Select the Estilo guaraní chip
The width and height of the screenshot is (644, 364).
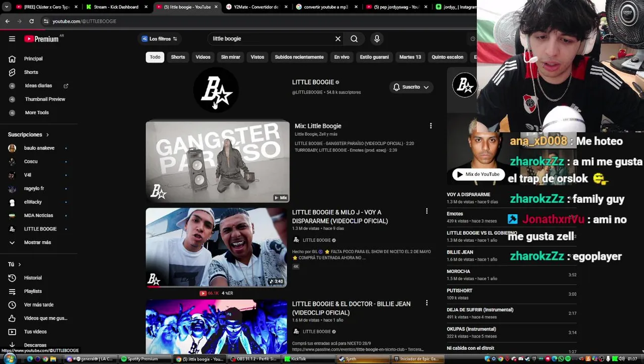point(374,57)
